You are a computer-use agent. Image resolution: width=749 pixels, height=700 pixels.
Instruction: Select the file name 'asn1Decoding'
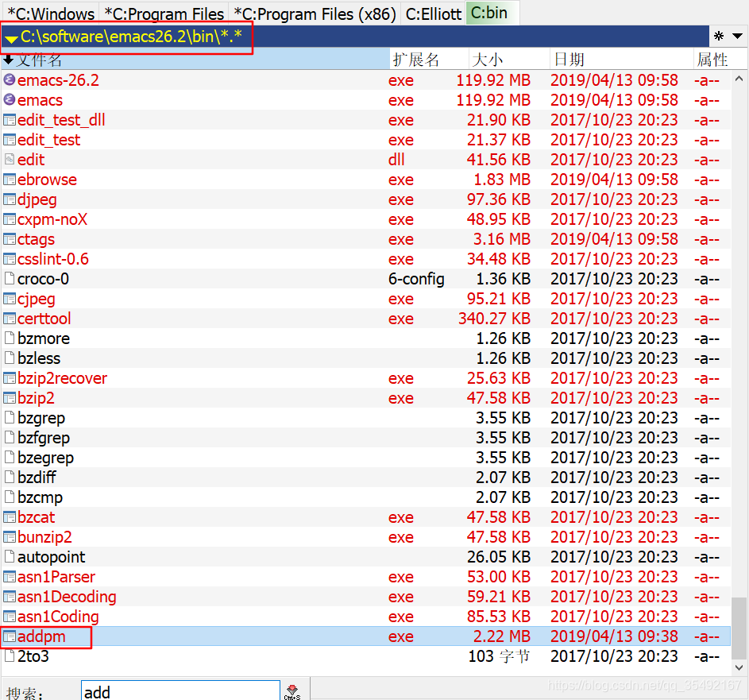click(x=67, y=597)
